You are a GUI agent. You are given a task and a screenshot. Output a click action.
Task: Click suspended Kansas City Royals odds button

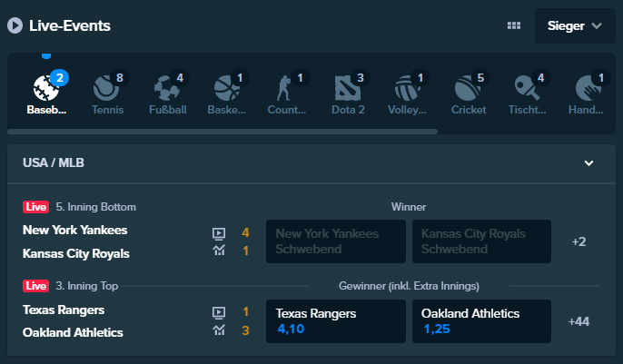point(481,241)
